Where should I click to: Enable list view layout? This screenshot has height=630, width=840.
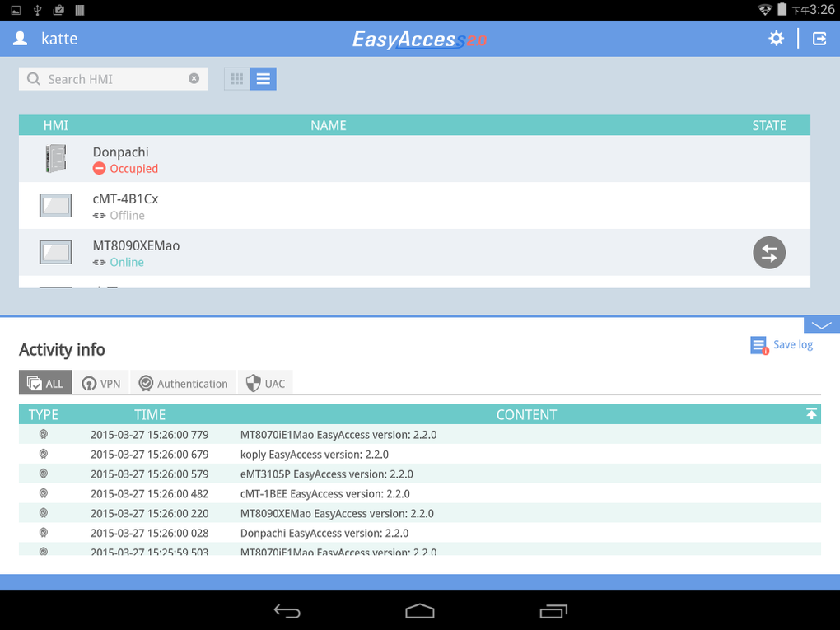[x=263, y=78]
